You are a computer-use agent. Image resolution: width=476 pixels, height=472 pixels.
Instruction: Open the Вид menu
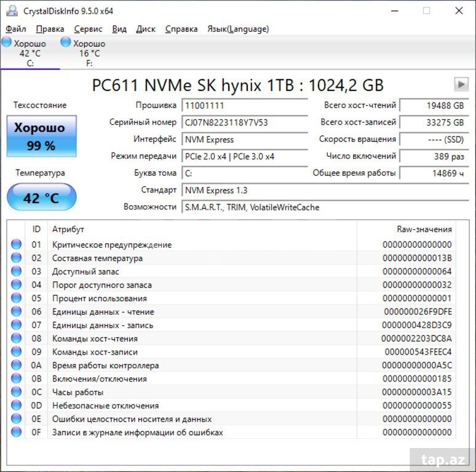119,29
